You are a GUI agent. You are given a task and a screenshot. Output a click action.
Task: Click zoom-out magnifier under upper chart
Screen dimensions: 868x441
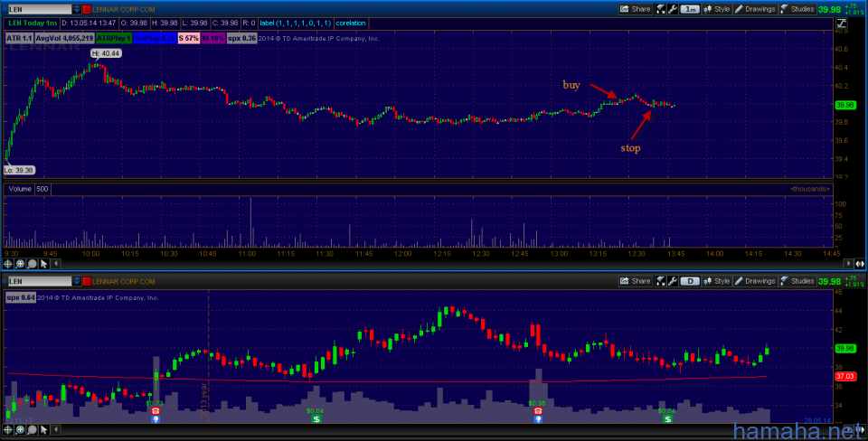tap(32, 264)
